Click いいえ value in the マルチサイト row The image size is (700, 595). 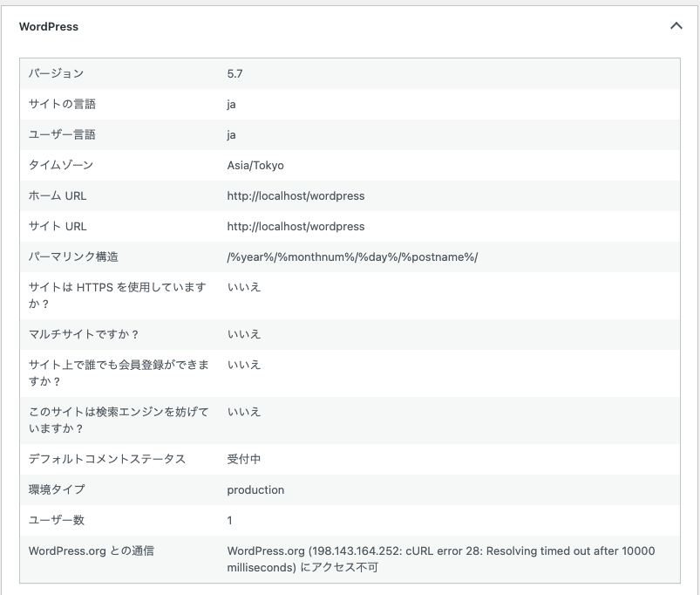[x=244, y=334]
